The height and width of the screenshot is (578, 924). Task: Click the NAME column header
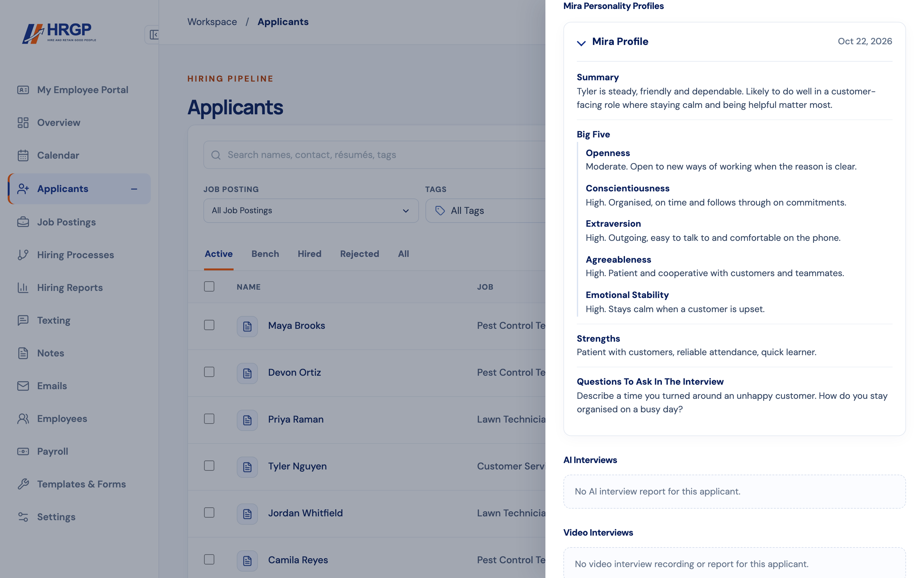(x=249, y=287)
